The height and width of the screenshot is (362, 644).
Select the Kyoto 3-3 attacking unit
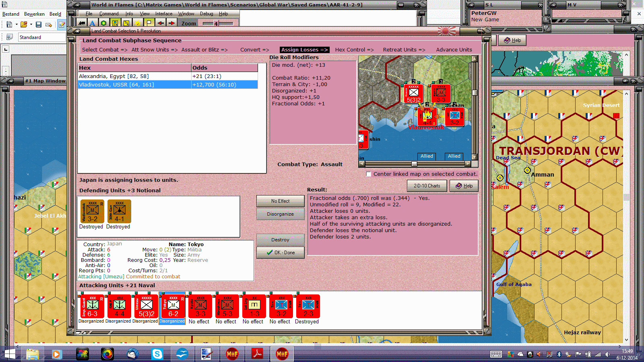tap(200, 306)
